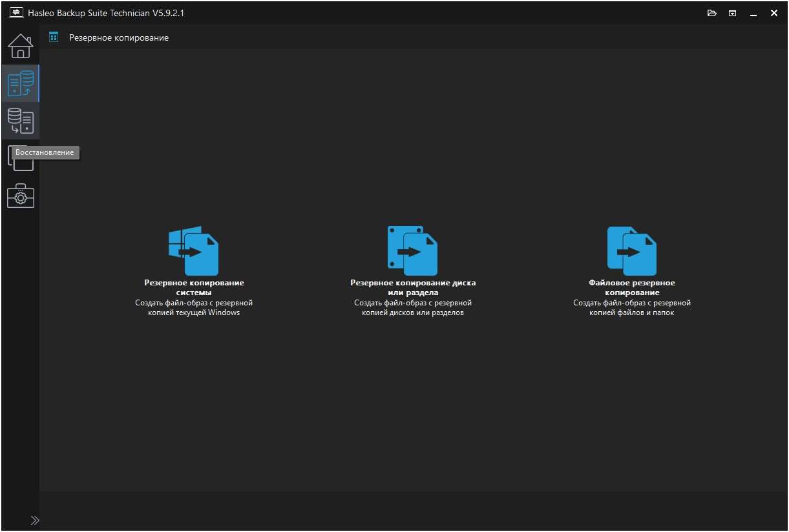789x532 pixels.
Task: Click the open-folder icon in title bar
Action: coord(712,13)
